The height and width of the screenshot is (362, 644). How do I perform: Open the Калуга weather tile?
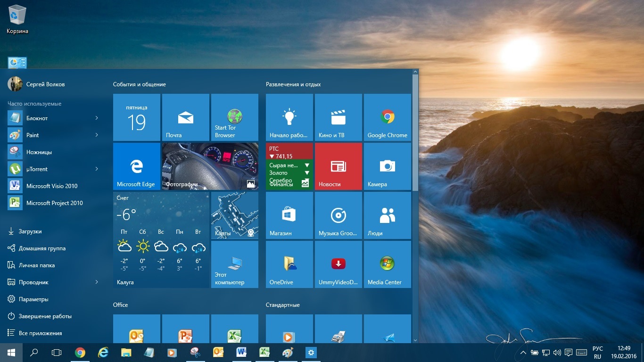(161, 240)
